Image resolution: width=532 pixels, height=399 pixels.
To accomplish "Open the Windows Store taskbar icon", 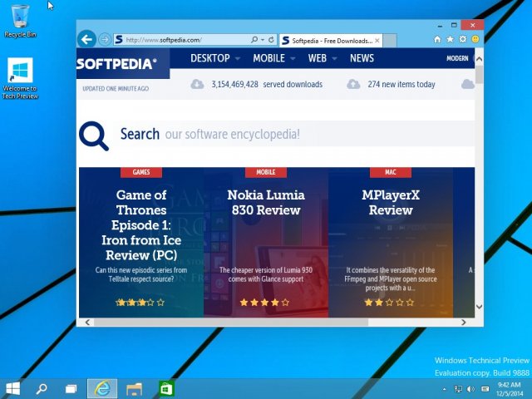I will (166, 389).
